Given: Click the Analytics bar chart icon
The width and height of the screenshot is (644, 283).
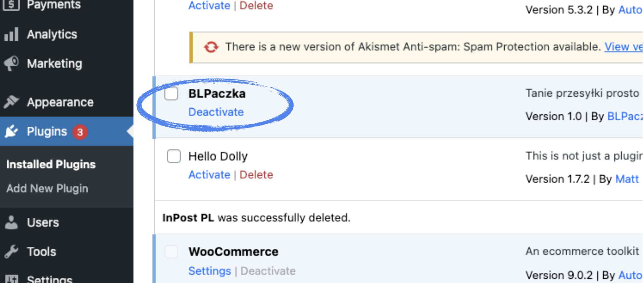Looking at the screenshot, I should (x=11, y=35).
